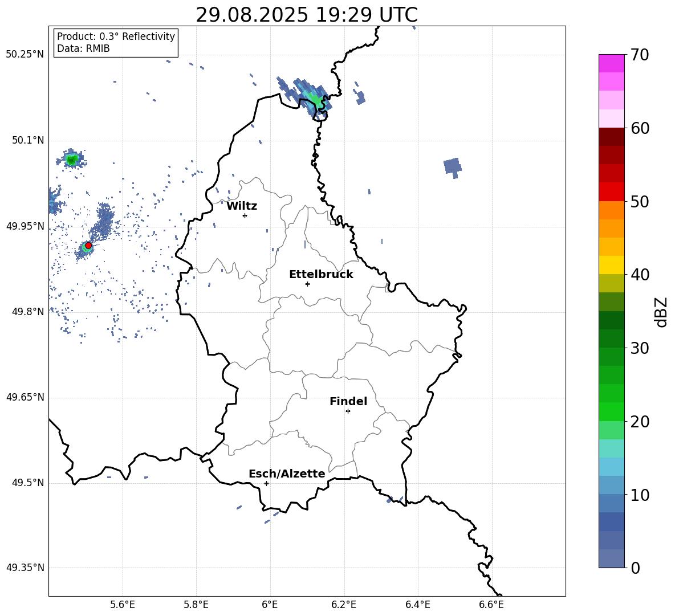Click the blue echo patch near 6.5°E
Image resolution: width=675 pixels, height=616 pixels.
coord(453,166)
